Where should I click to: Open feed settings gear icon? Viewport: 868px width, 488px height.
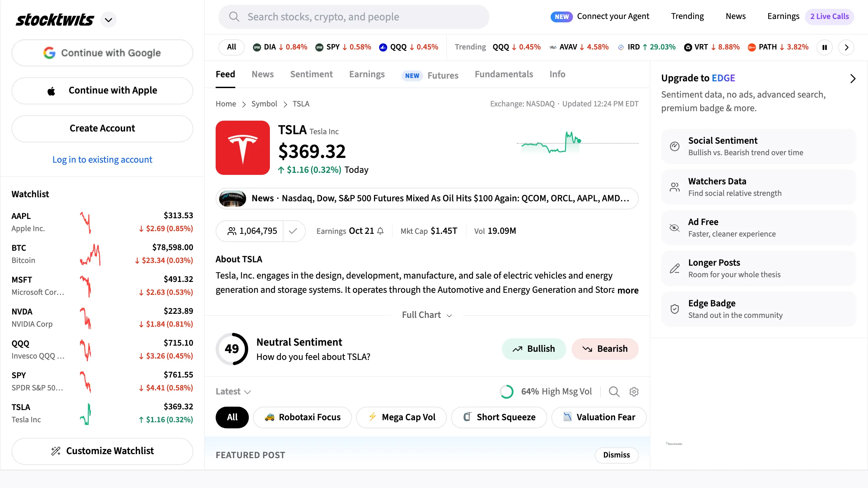[634, 391]
